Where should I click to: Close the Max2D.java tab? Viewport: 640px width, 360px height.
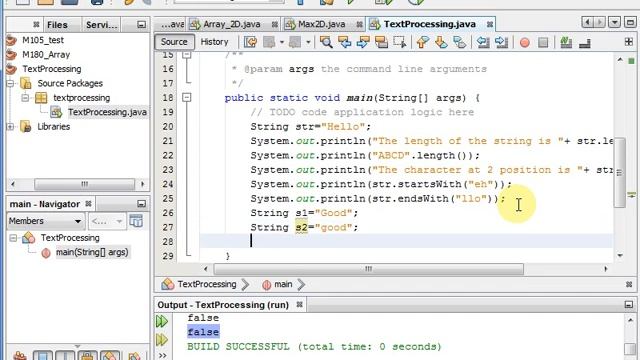(359, 24)
